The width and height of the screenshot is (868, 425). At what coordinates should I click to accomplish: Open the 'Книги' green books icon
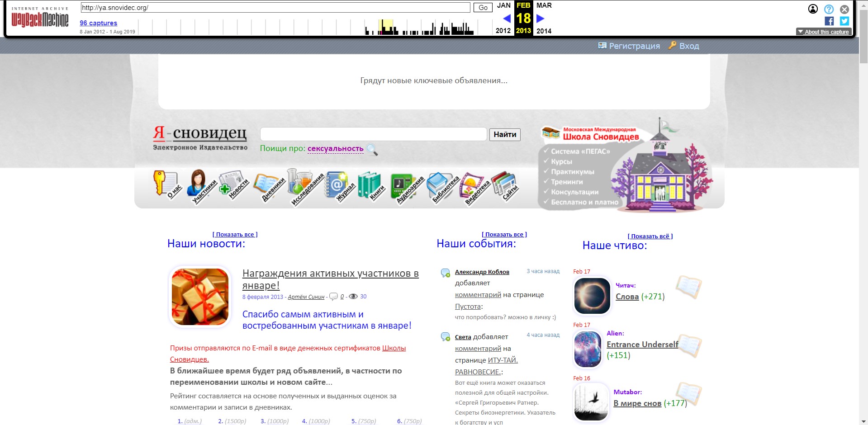[x=371, y=186]
